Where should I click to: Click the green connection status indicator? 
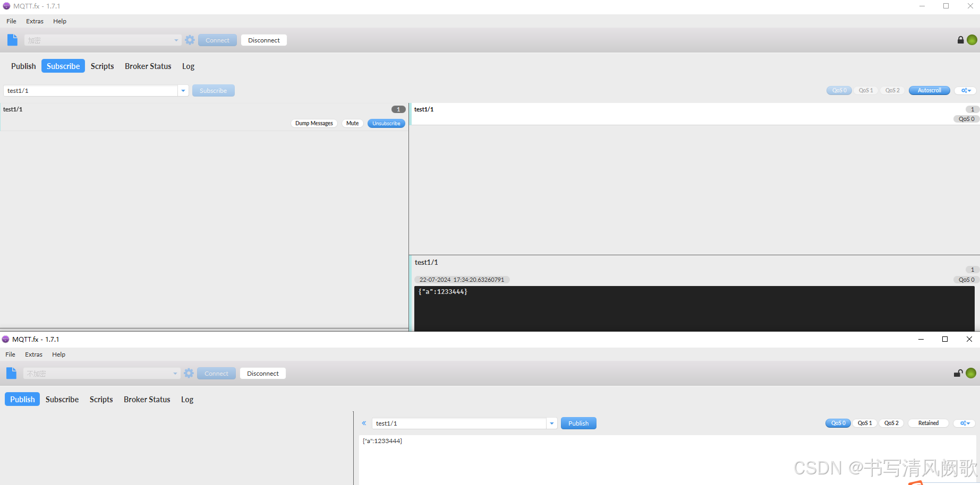coord(972,40)
